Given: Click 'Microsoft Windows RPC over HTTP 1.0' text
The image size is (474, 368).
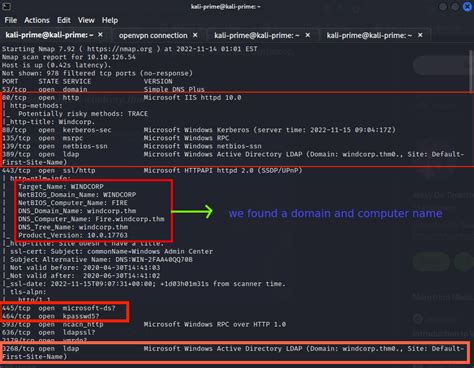Looking at the screenshot, I should 215,324.
